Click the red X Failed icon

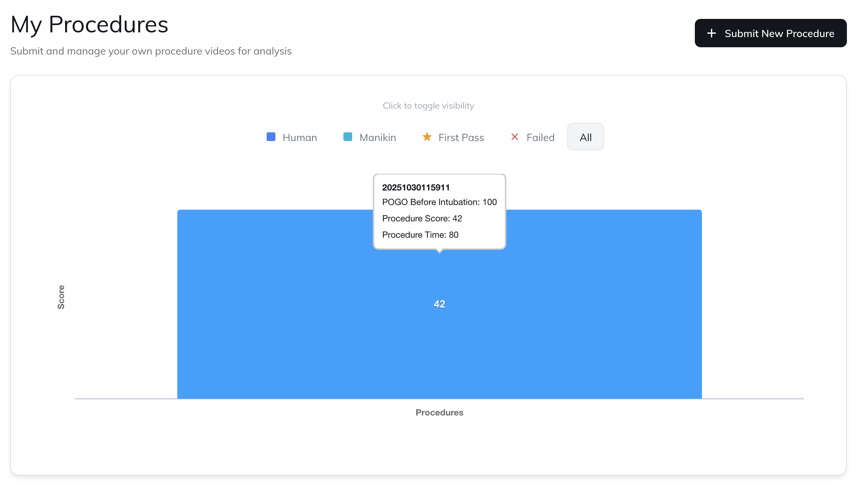click(514, 137)
